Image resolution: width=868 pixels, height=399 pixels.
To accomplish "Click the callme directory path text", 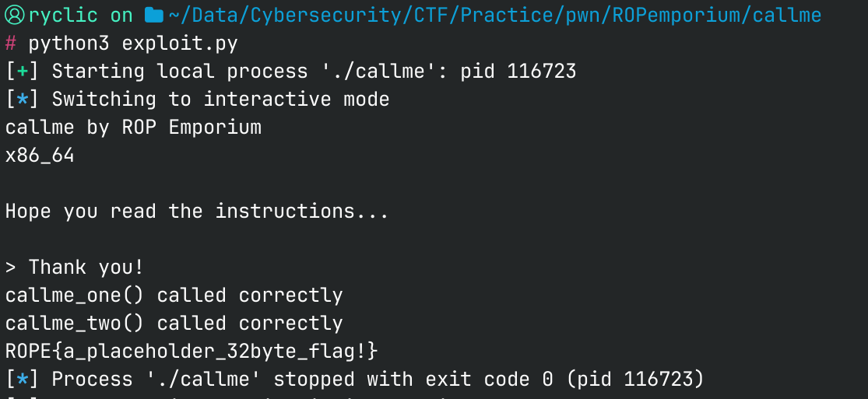I will (x=494, y=15).
